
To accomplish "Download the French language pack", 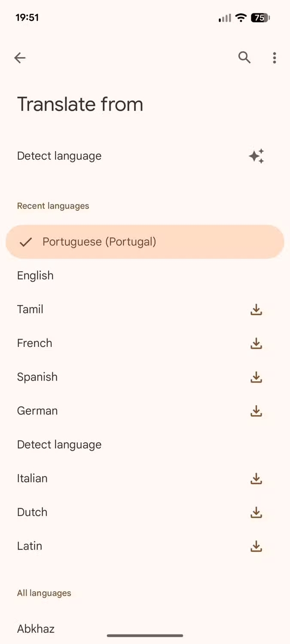I will coord(256,343).
